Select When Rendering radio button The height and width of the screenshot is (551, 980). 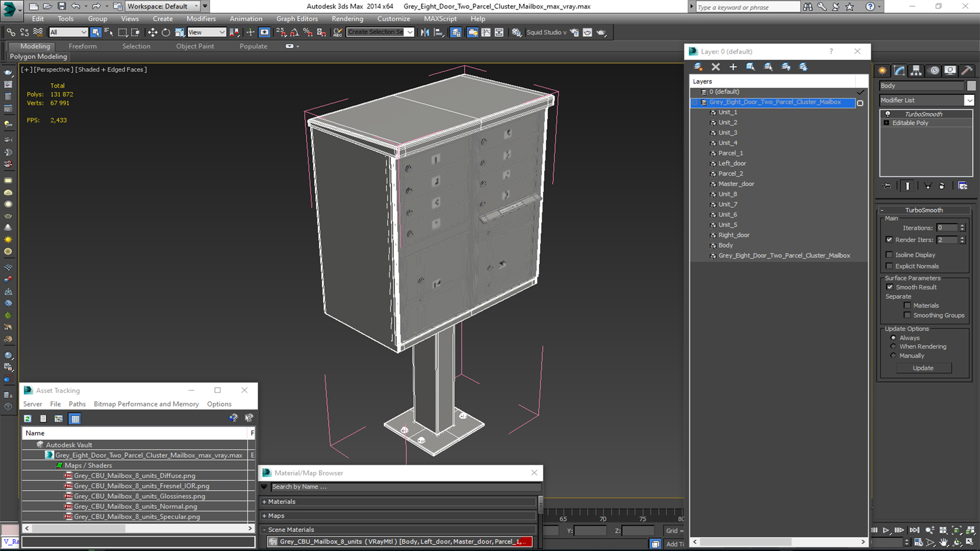(893, 346)
